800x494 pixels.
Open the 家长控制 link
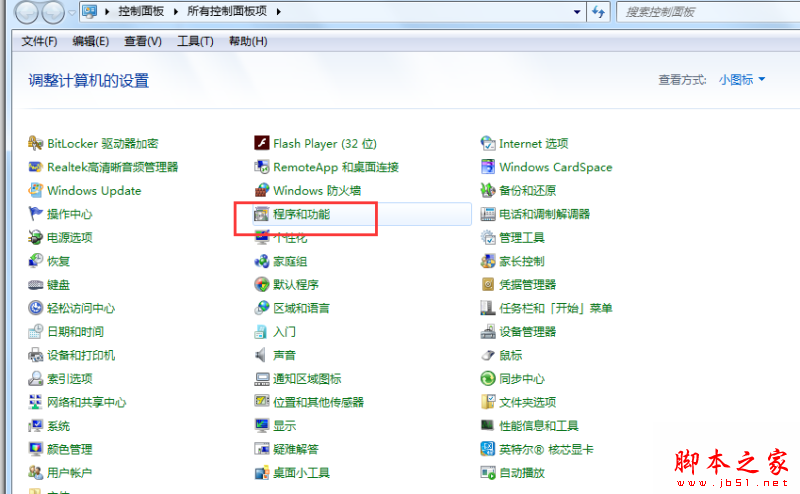522,261
